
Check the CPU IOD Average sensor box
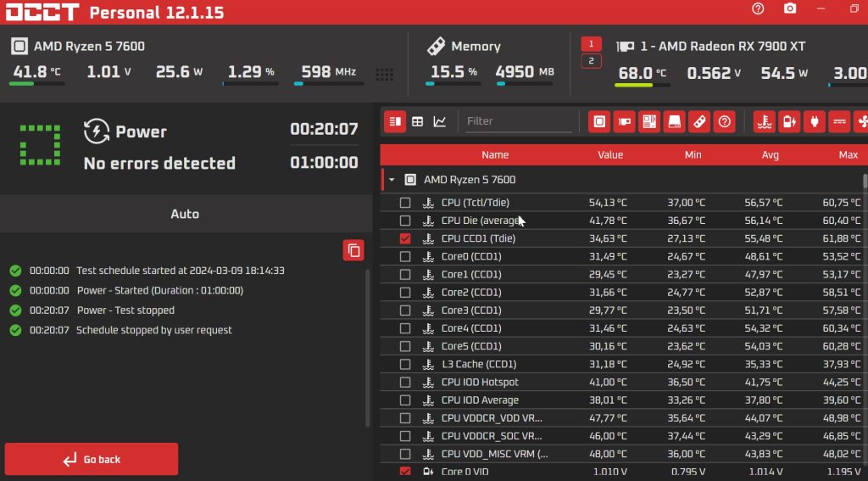[x=405, y=400]
